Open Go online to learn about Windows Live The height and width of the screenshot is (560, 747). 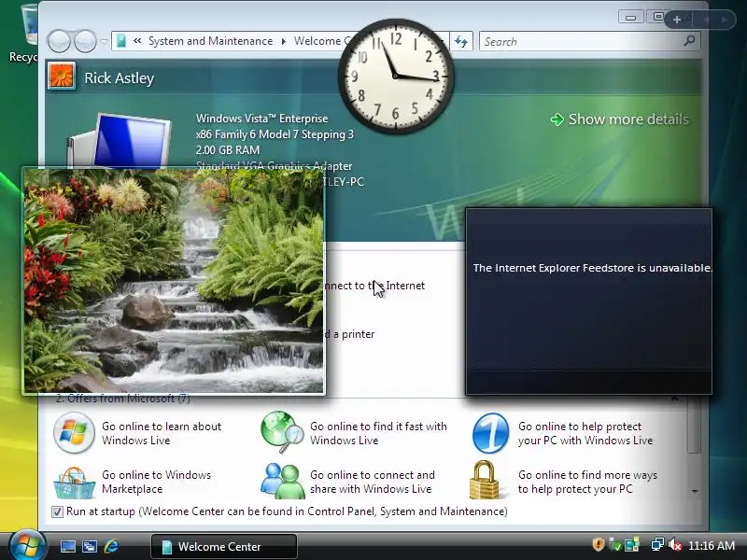coord(162,433)
